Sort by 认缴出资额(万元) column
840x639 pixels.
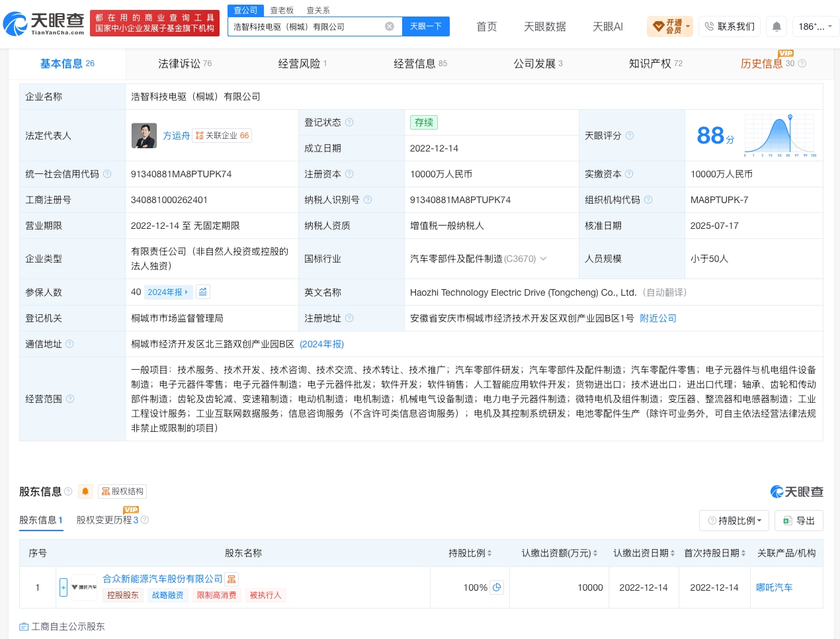[560, 553]
